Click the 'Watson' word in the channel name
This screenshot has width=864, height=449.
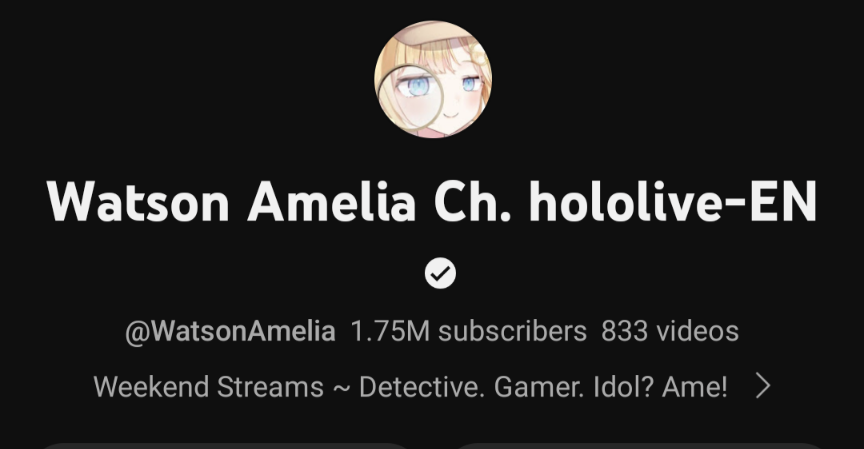point(138,201)
